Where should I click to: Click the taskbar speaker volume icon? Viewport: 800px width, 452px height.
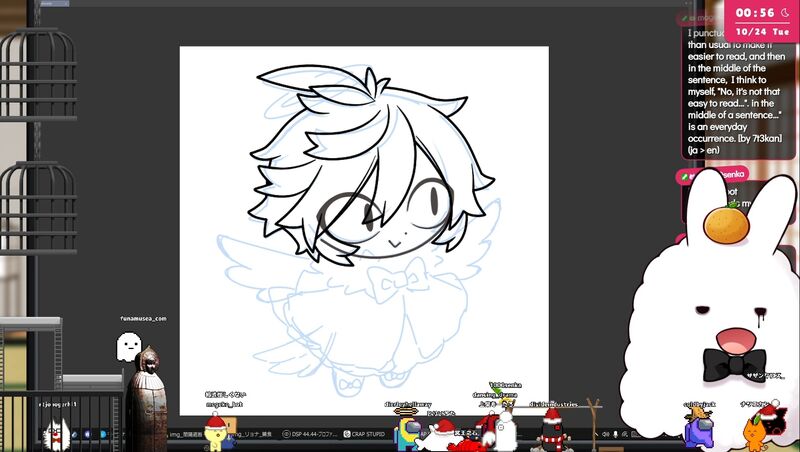tap(606, 434)
